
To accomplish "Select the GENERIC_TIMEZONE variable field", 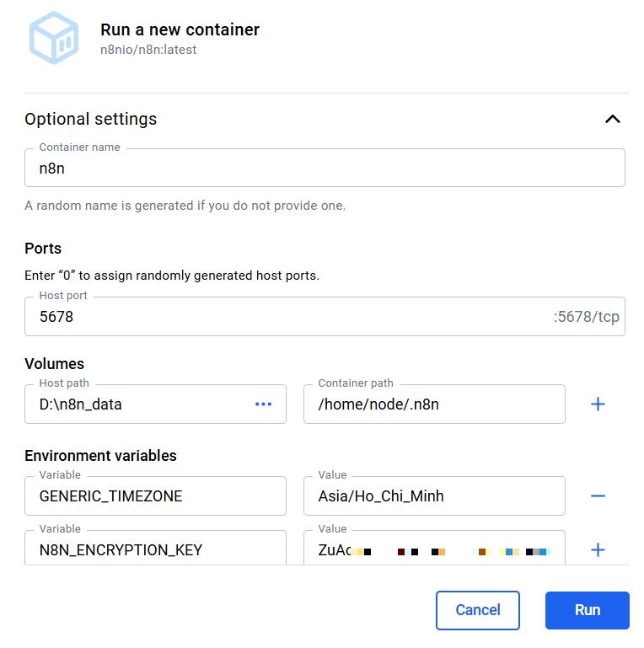I will point(155,496).
